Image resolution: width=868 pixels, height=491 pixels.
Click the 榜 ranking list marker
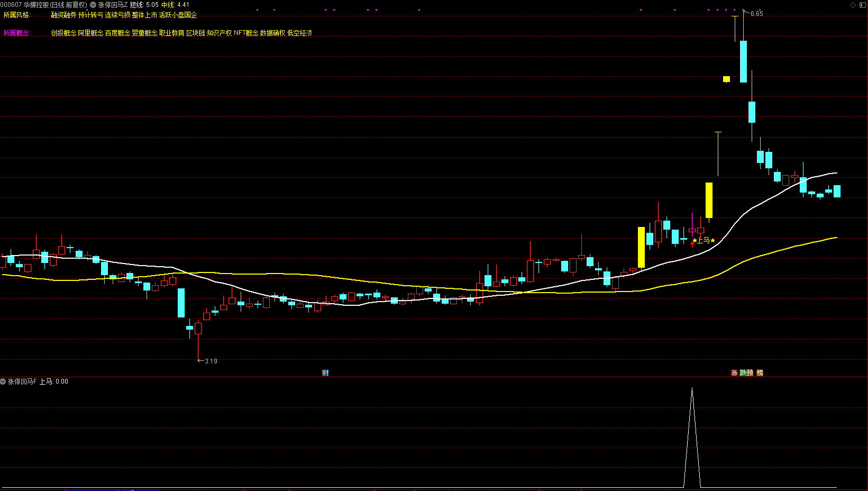coord(760,373)
